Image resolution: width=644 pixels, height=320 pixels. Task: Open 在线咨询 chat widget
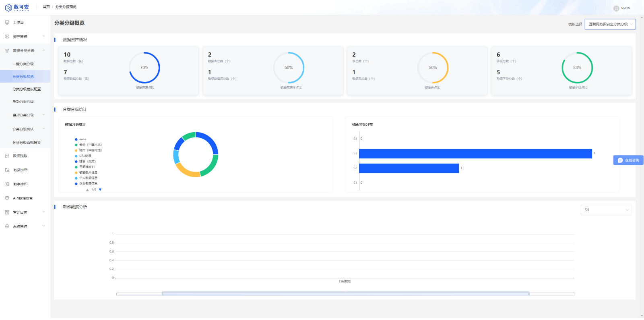628,160
